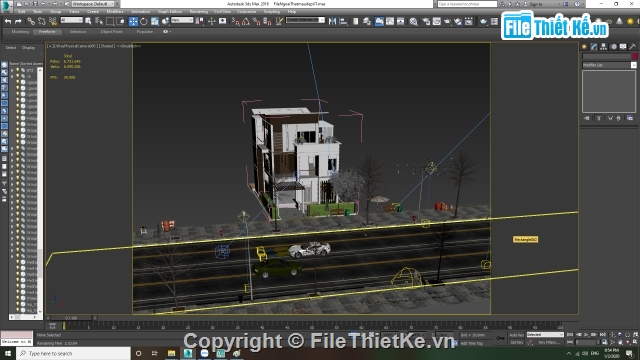Switch to the Freeform ribbon tab
This screenshot has height=360, width=640.
coord(47,31)
